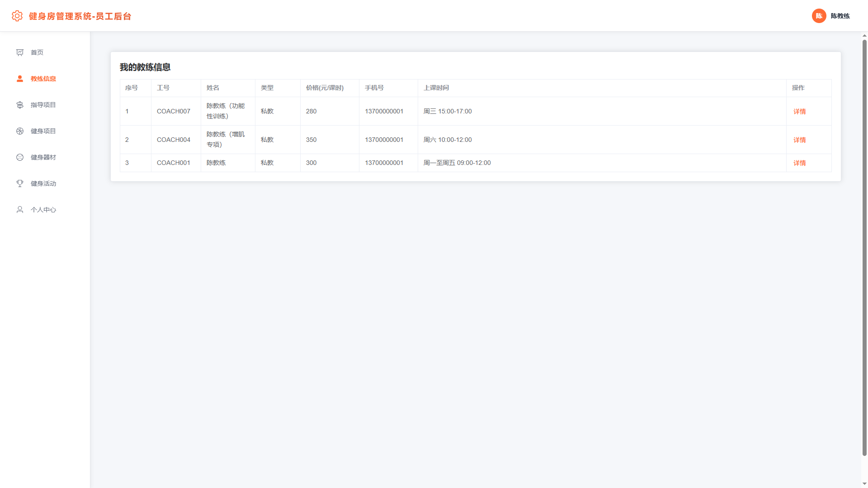Click the 教练信息 person icon

click(20, 79)
